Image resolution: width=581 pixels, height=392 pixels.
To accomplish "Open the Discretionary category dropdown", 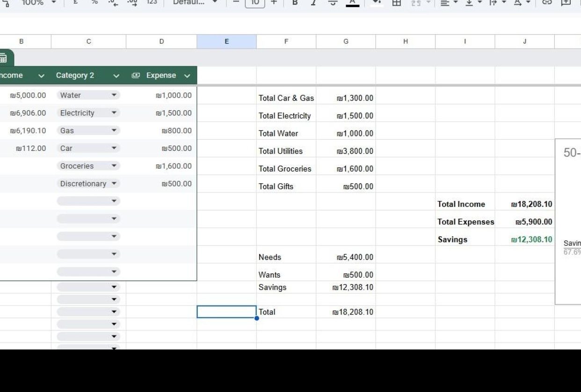I will click(114, 184).
